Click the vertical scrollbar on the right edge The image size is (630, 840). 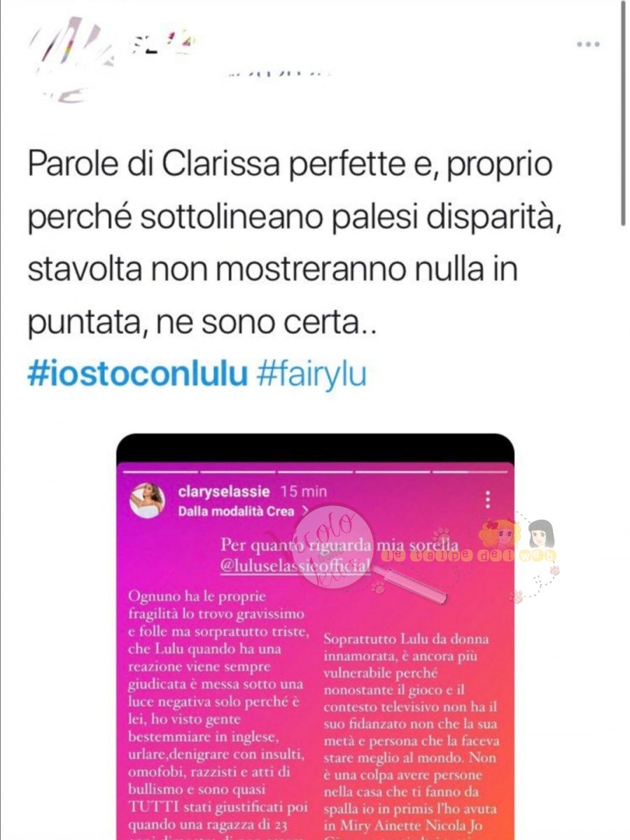[x=622, y=112]
